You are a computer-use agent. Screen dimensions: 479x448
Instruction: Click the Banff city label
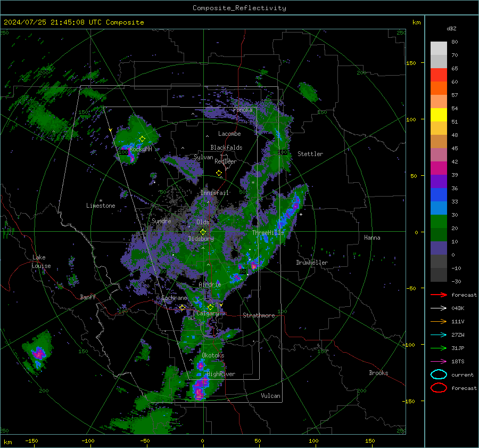click(x=88, y=297)
